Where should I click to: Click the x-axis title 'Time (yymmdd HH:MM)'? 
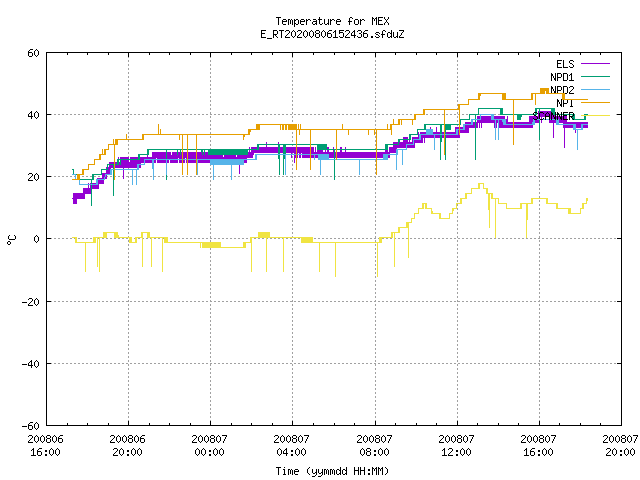point(332,471)
